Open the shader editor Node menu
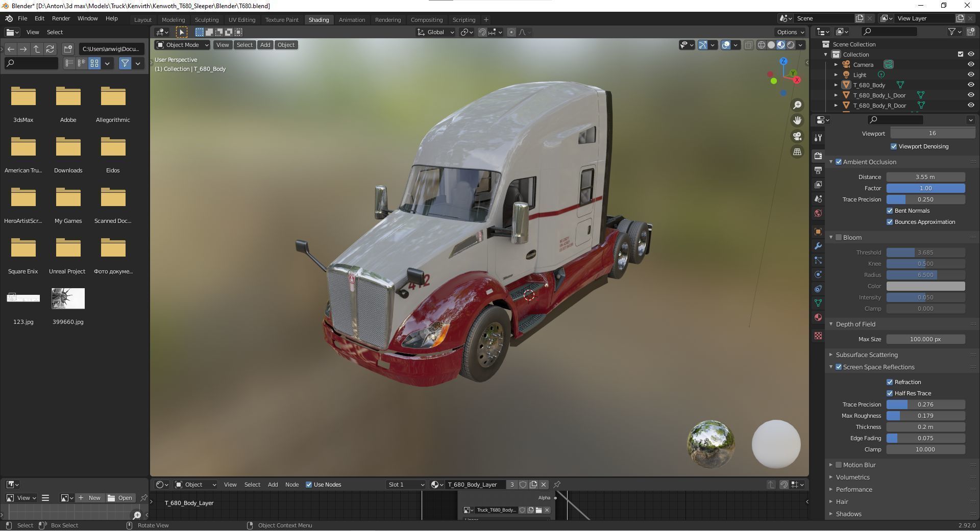 coord(292,485)
